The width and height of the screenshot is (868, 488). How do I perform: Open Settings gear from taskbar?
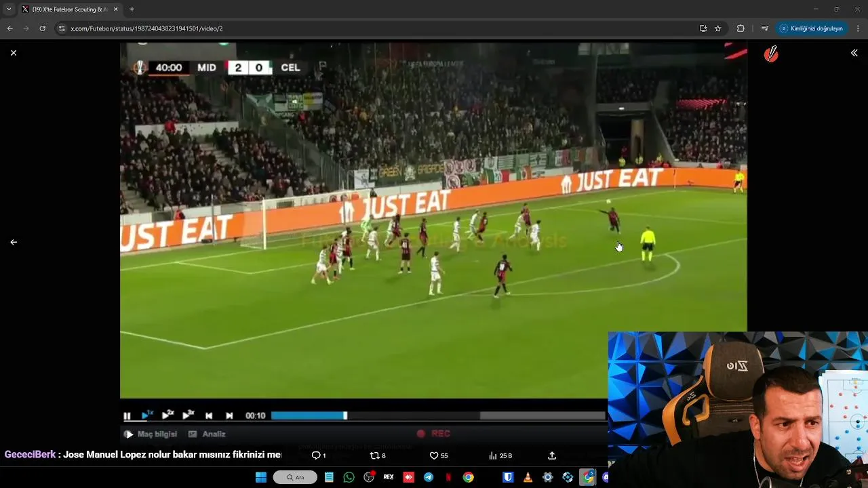pos(548,477)
